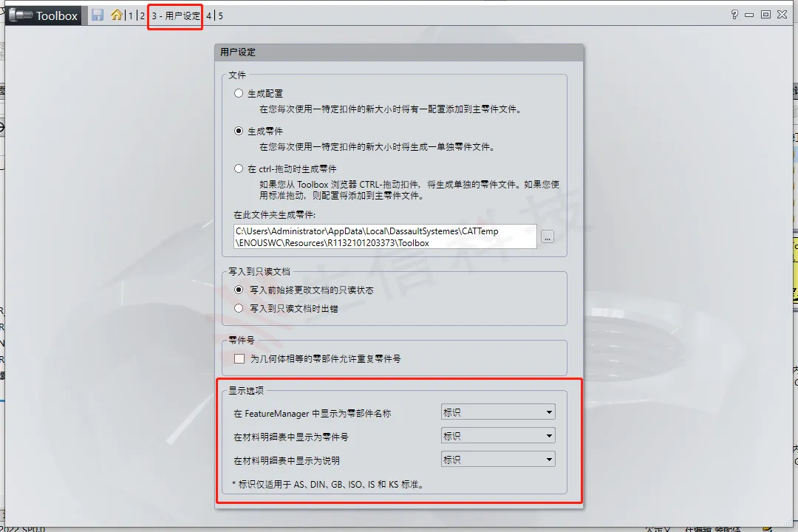798x532 pixels.
Task: Open 在材料明细表中显示为零件号 dropdown
Action: tap(498, 436)
